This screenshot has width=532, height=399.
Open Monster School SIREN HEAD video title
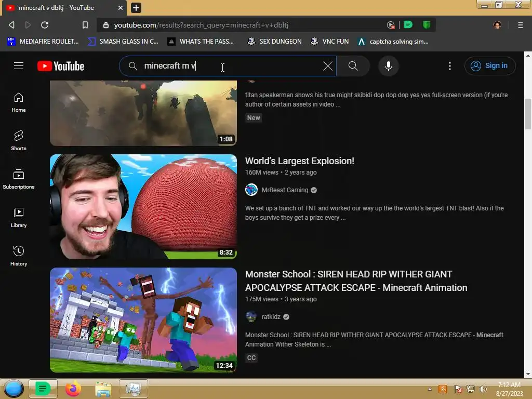(356, 281)
